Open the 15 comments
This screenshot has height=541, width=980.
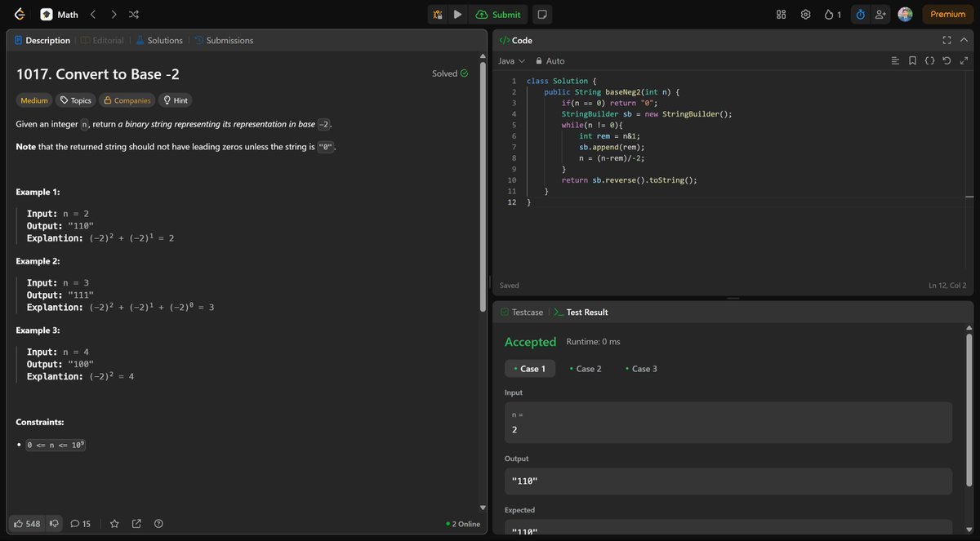click(x=80, y=523)
